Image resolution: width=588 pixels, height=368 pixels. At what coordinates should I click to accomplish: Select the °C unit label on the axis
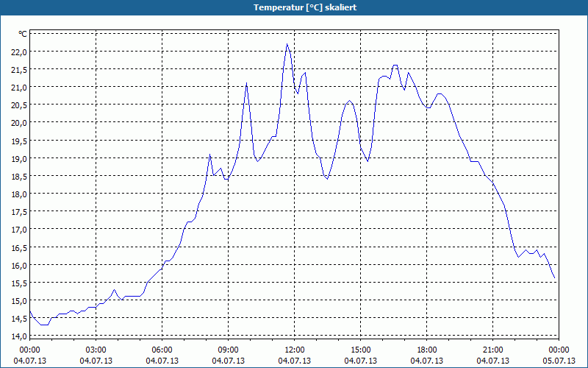tap(23, 34)
